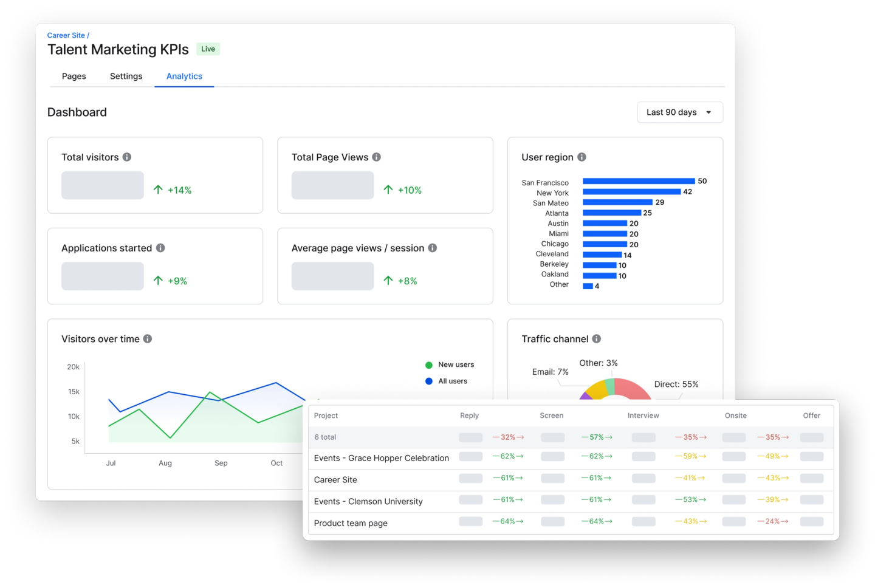Click 53% conversion in Clemson University row

point(691,500)
